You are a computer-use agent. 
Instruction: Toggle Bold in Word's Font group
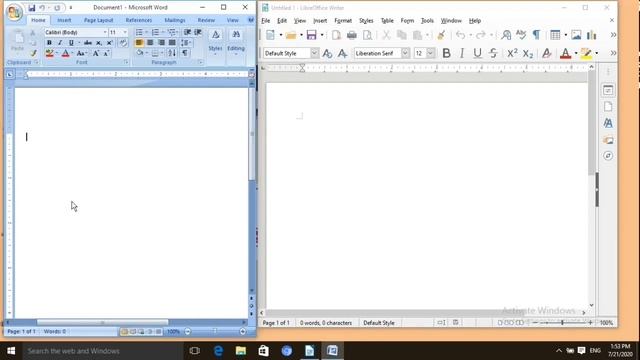(49, 42)
